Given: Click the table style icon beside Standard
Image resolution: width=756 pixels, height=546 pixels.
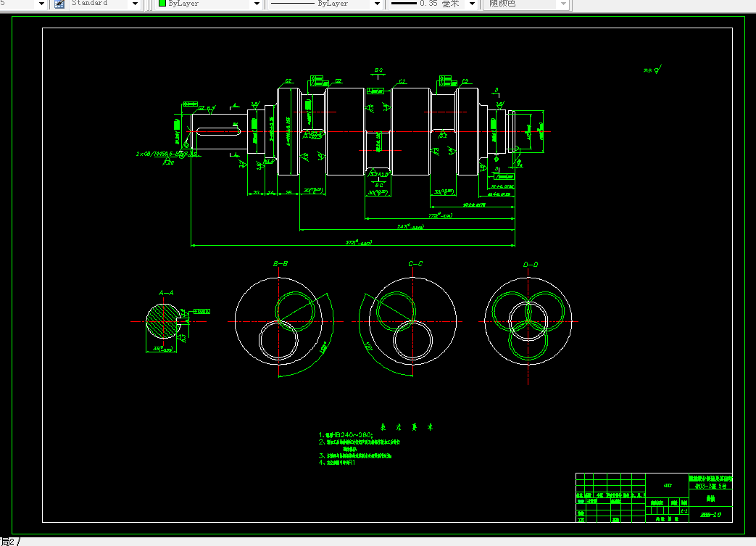Looking at the screenshot, I should click(59, 4).
